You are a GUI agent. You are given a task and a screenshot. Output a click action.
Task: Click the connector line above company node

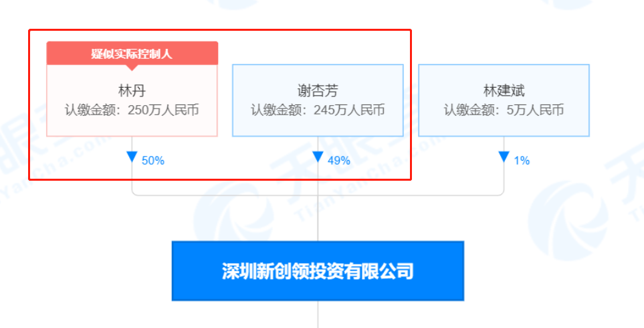pyautogui.click(x=318, y=218)
